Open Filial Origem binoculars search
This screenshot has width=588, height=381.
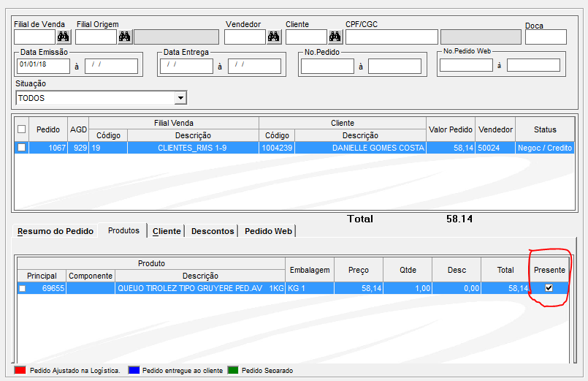124,37
